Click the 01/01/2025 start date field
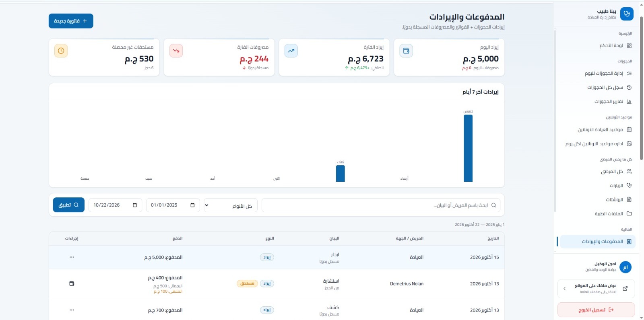 click(x=173, y=205)
